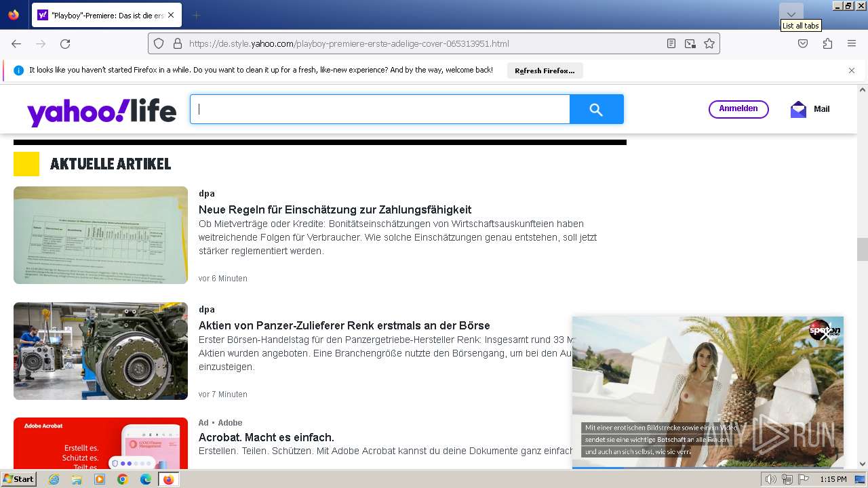Open the Windows Start menu
The image size is (868, 488).
click(x=18, y=479)
